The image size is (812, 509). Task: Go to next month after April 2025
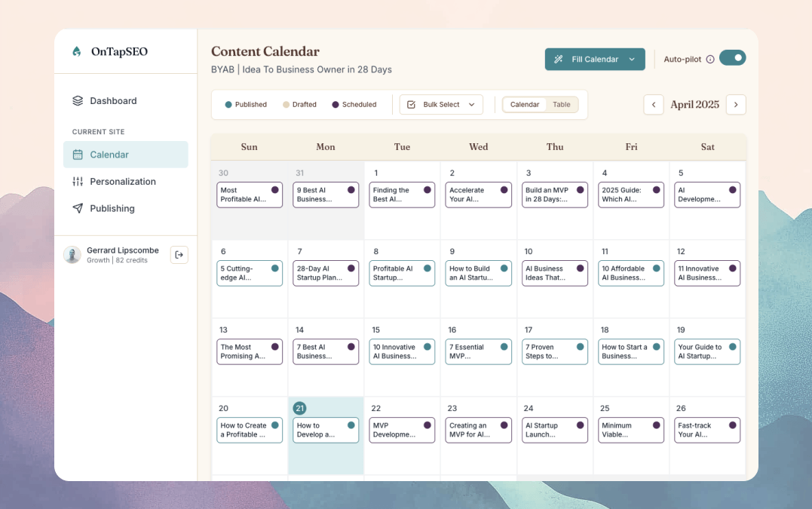coord(736,105)
